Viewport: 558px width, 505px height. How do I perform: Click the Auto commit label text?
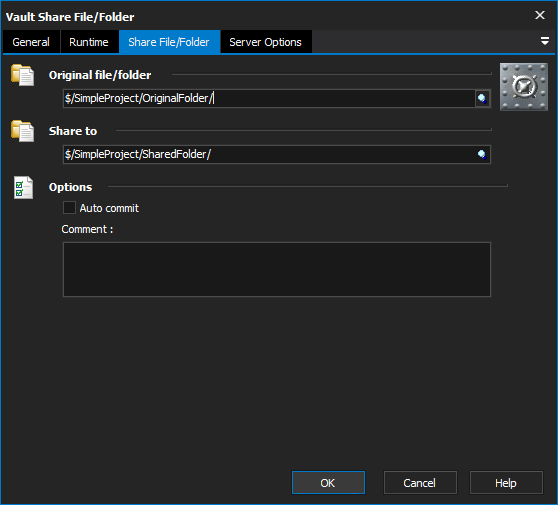[x=109, y=208]
